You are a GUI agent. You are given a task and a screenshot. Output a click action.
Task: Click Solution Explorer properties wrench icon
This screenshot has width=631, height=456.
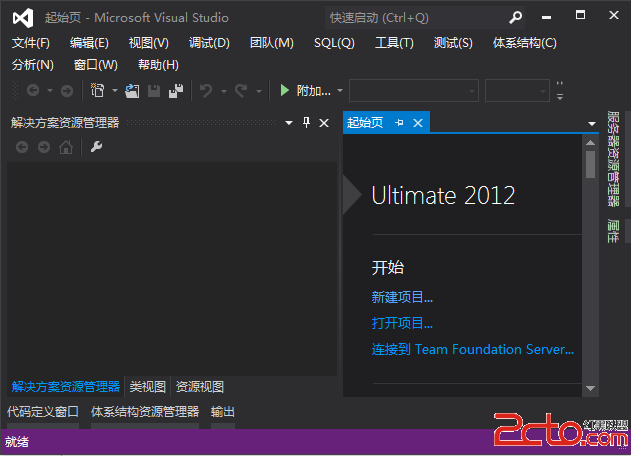96,147
